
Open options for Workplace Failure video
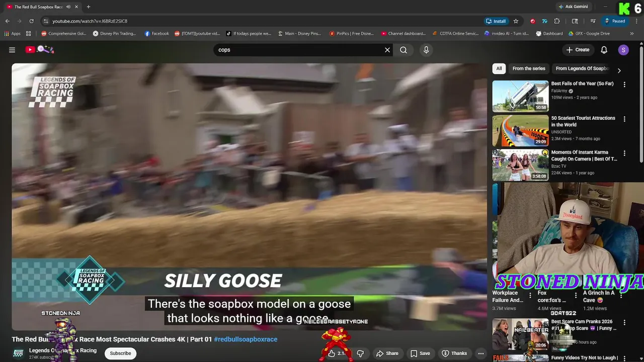point(530,296)
